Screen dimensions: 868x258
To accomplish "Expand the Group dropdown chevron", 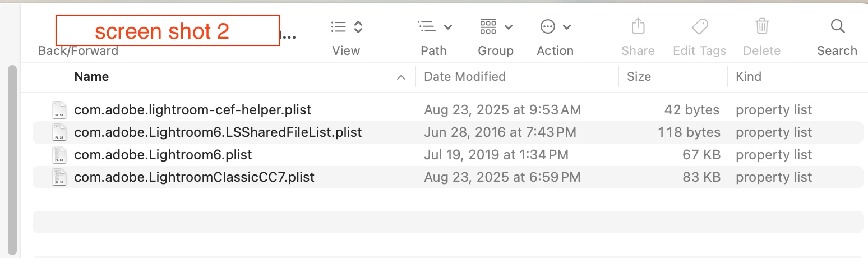I will pyautogui.click(x=509, y=27).
